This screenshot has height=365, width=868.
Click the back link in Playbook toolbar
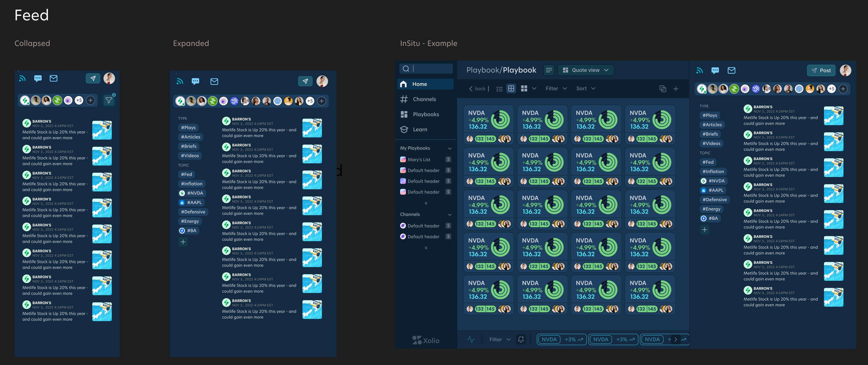tap(477, 88)
